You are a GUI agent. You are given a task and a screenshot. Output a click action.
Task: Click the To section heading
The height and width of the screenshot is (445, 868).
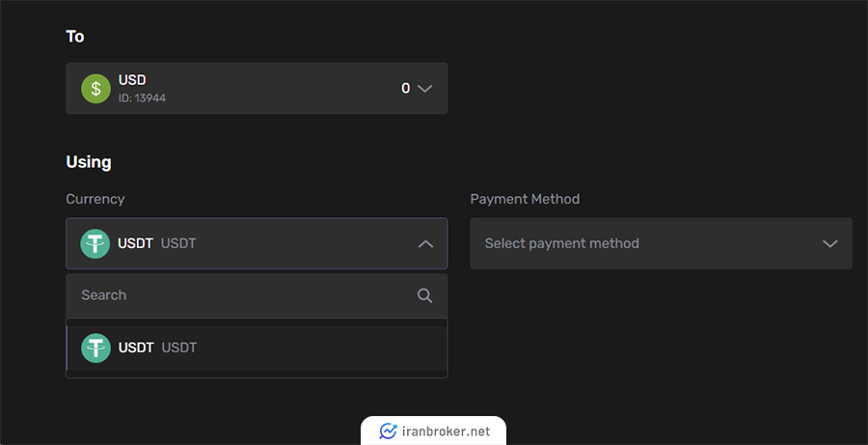point(75,37)
